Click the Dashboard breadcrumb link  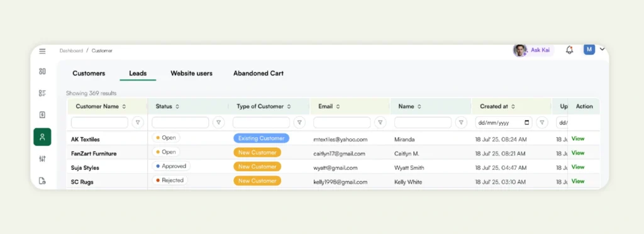coord(71,50)
